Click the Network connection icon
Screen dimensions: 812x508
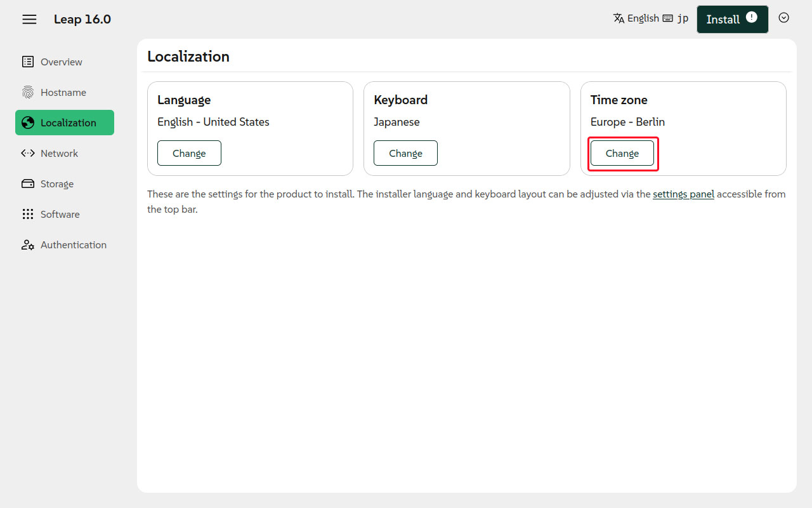[28, 153]
